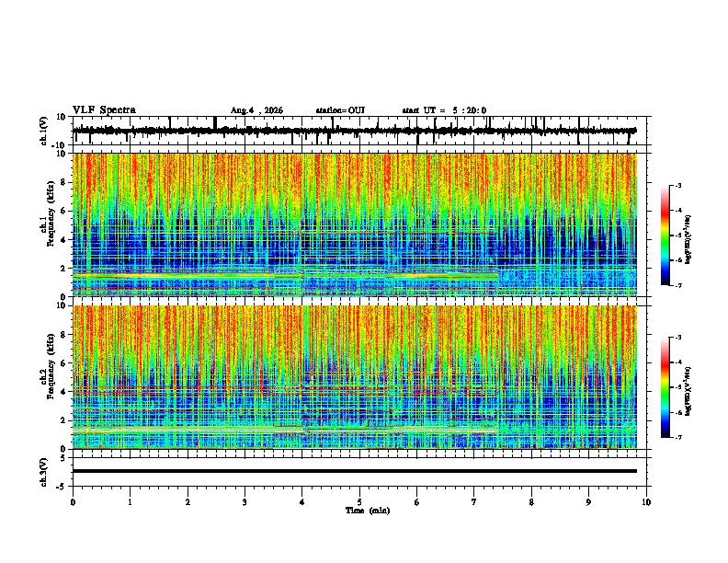
Task: Click the "station=OUI" header text
Action: pyautogui.click(x=340, y=110)
